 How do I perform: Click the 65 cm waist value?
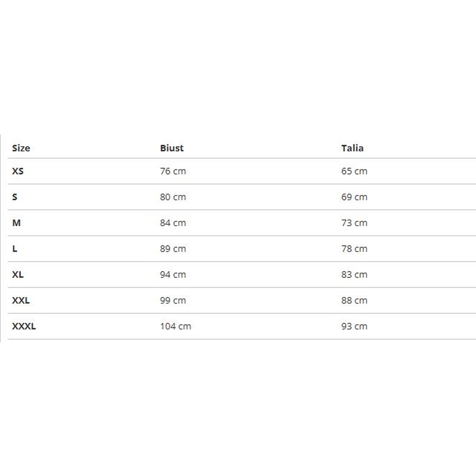tap(354, 171)
